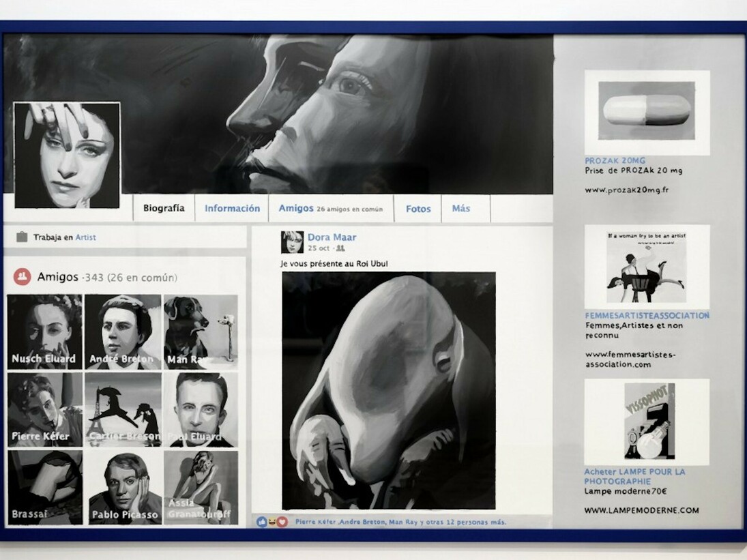Image resolution: width=747 pixels, height=560 pixels.
Task: Click the audience friends icon after 25 oct
Action: tap(340, 248)
